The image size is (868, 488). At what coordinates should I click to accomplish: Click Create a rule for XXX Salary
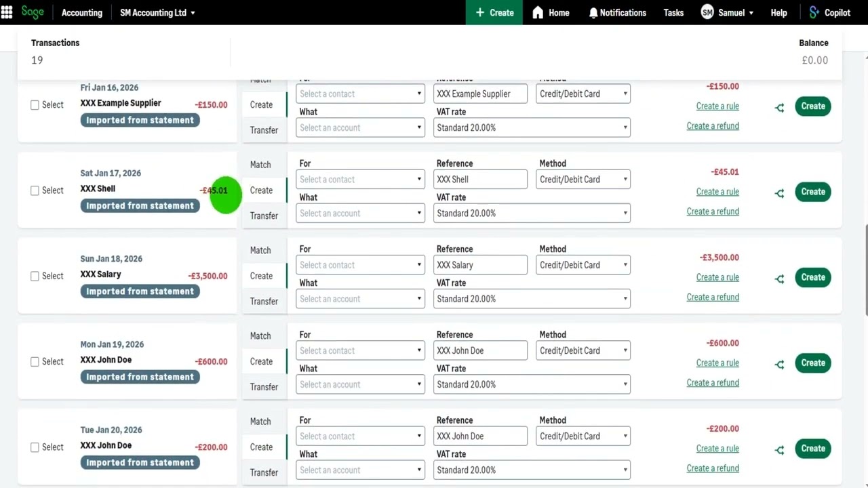point(717,277)
